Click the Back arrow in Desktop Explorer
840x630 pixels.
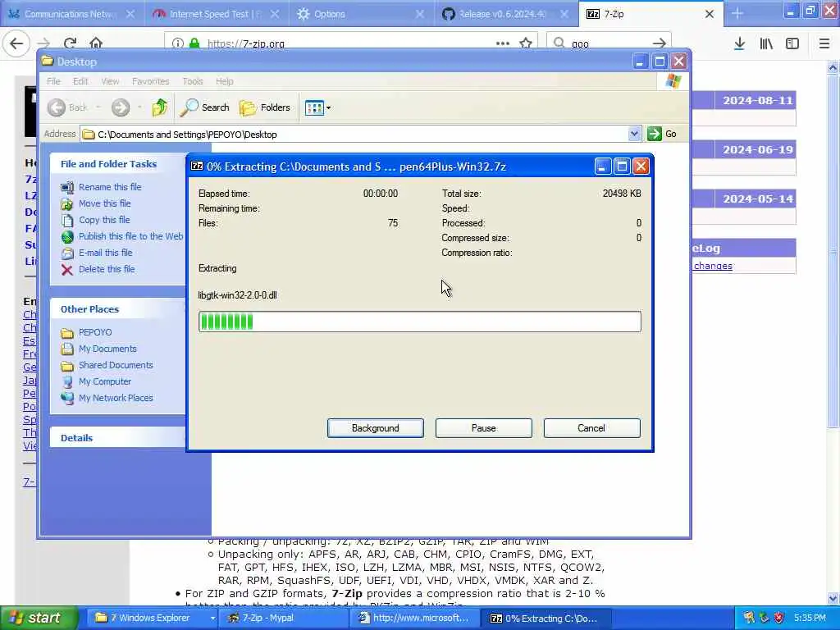67,107
